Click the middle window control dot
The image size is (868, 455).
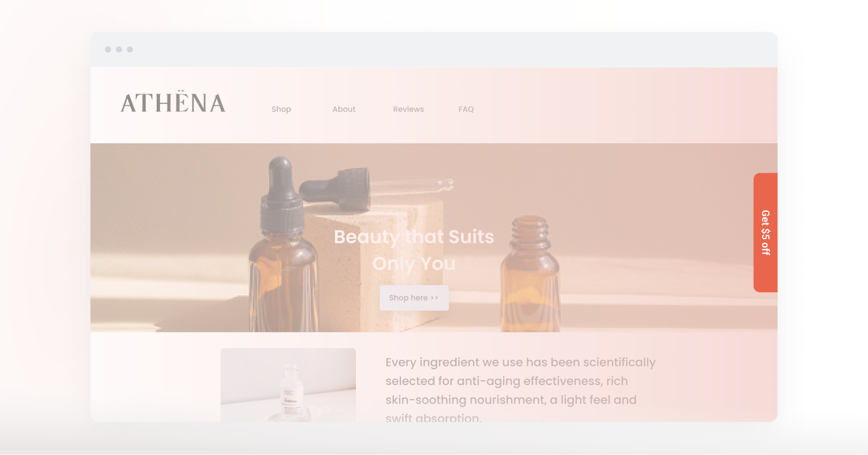point(119,49)
